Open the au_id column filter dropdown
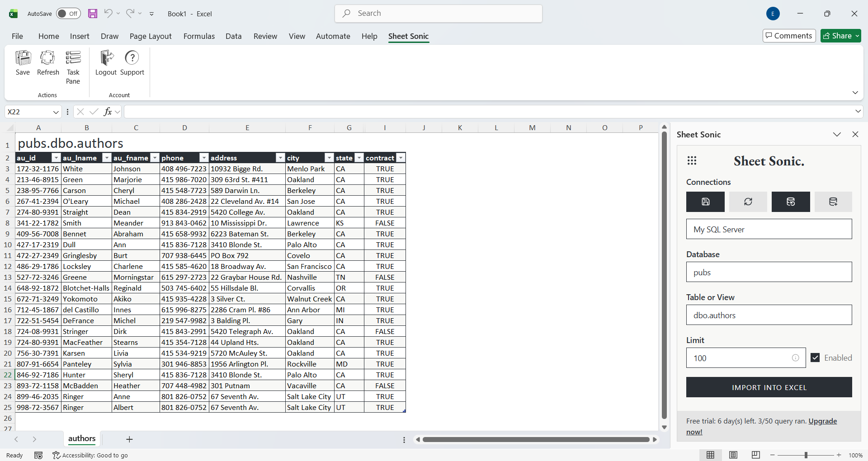 [x=56, y=158]
